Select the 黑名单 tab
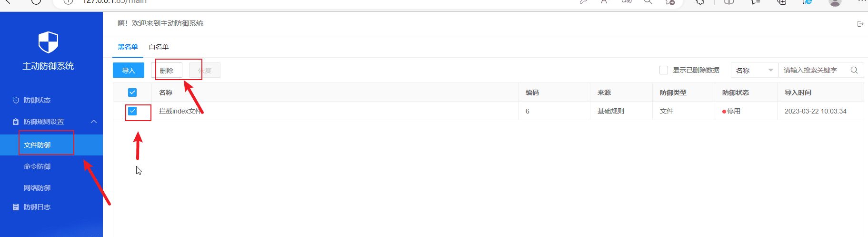The width and height of the screenshot is (868, 237). (x=128, y=47)
